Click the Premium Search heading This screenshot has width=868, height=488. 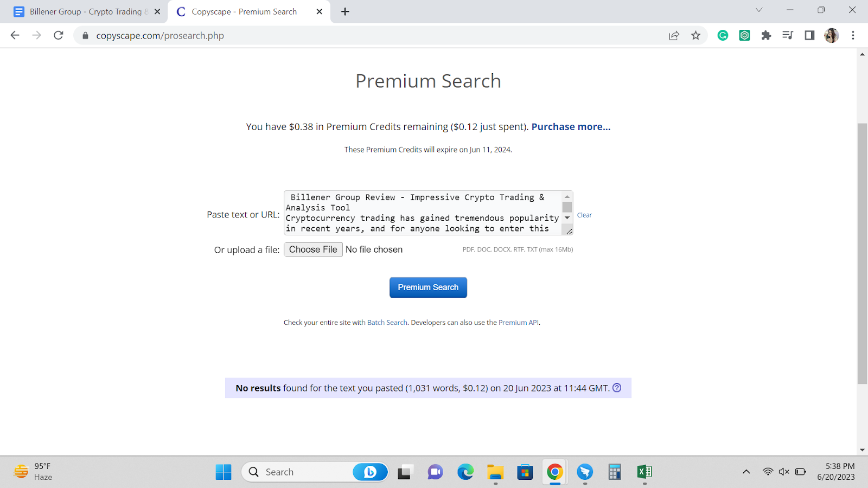tap(428, 81)
